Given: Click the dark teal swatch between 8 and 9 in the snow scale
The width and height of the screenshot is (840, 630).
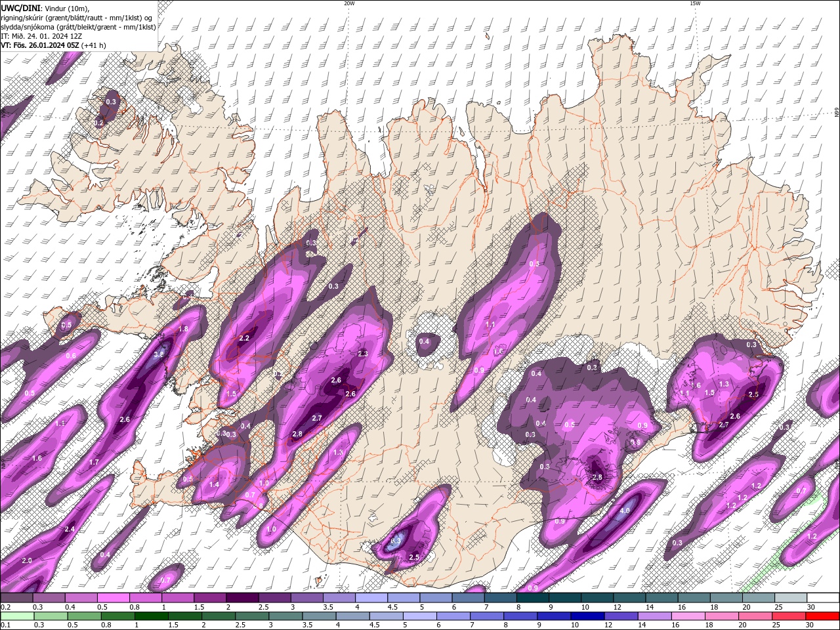Looking at the screenshot, I should (x=533, y=597).
